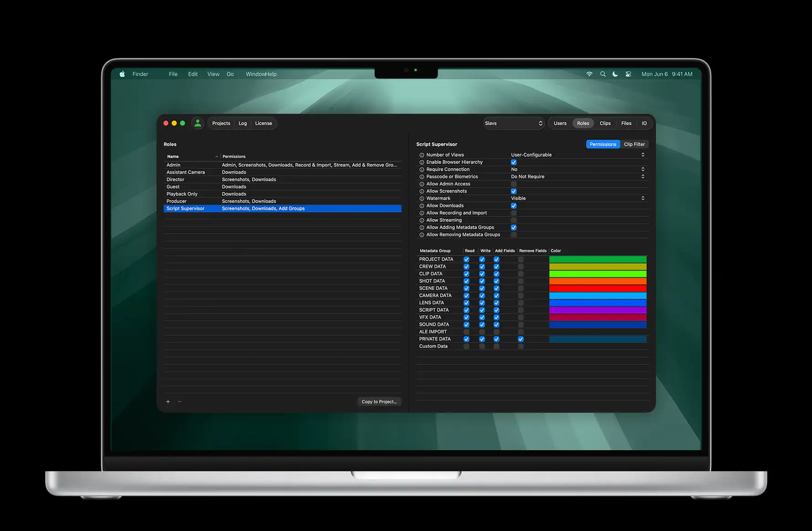Click the plus icon to add role
The width and height of the screenshot is (812, 531).
click(168, 402)
